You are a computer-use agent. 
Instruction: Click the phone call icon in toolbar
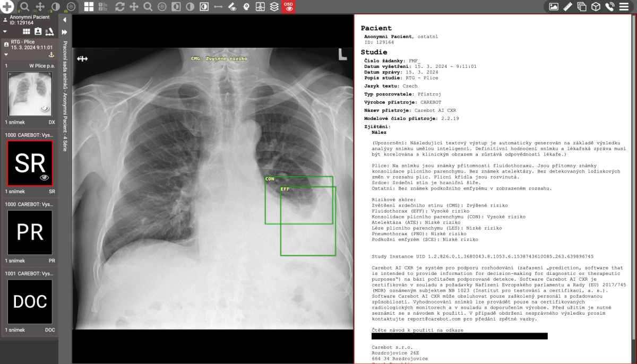pyautogui.click(x=610, y=7)
